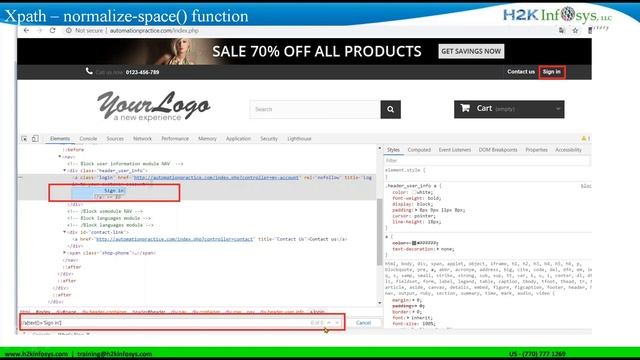The width and height of the screenshot is (640, 360).
Task: Open the Application tab
Action: pos(238,139)
